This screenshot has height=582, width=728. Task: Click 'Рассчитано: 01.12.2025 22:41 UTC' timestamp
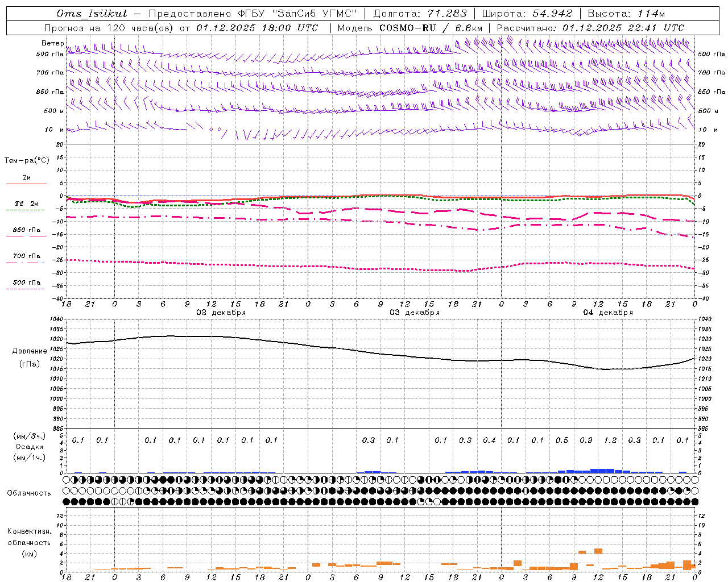tap(590, 28)
